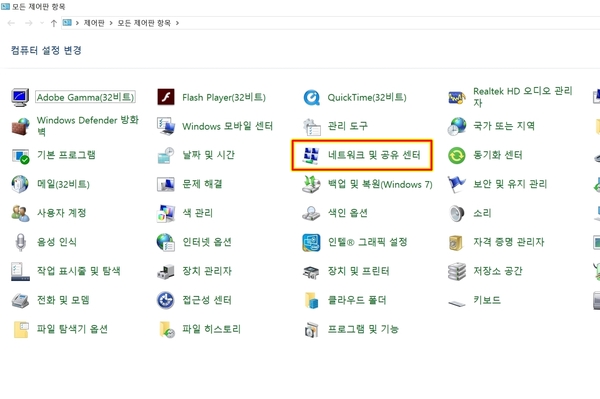Open the 장치 및 프린터 icon
The width and height of the screenshot is (600, 399).
click(311, 272)
